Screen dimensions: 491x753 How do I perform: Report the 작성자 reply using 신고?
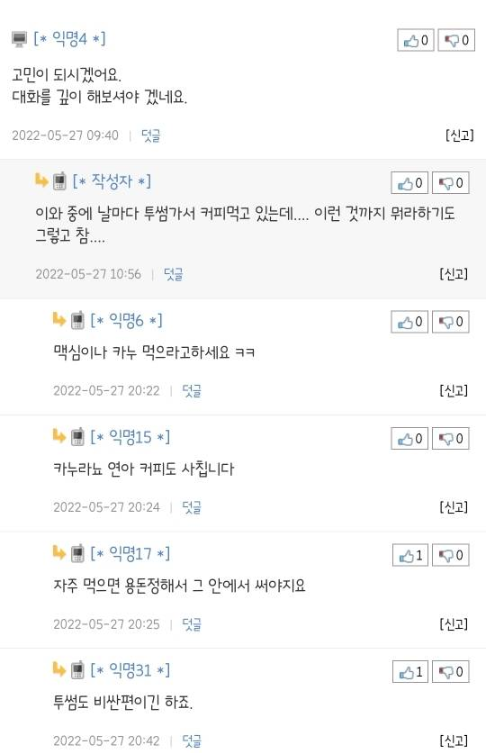point(454,274)
